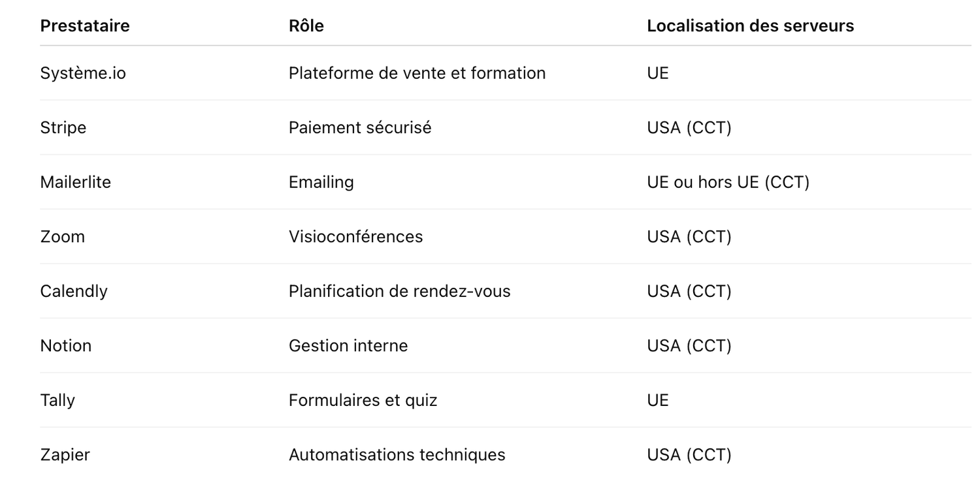Click the Rôle column header

click(x=306, y=25)
